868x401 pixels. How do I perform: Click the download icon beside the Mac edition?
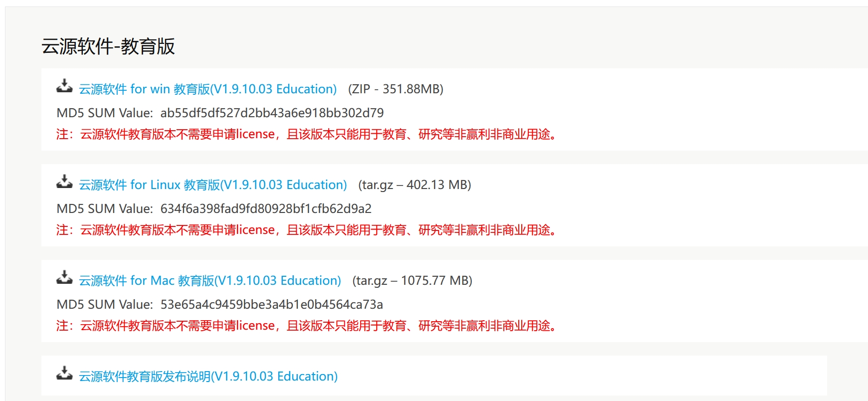point(64,278)
